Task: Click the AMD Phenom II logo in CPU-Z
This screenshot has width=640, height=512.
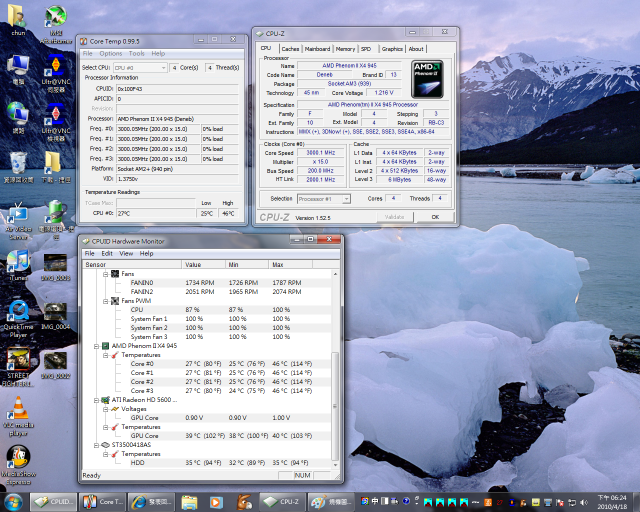Action: tap(427, 79)
